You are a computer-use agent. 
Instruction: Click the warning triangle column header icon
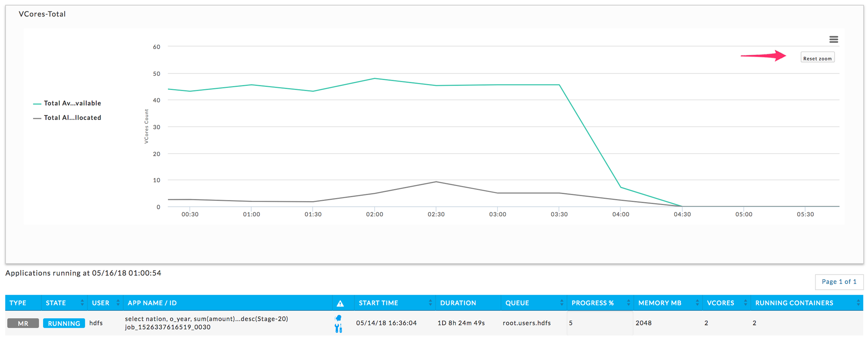pyautogui.click(x=340, y=303)
